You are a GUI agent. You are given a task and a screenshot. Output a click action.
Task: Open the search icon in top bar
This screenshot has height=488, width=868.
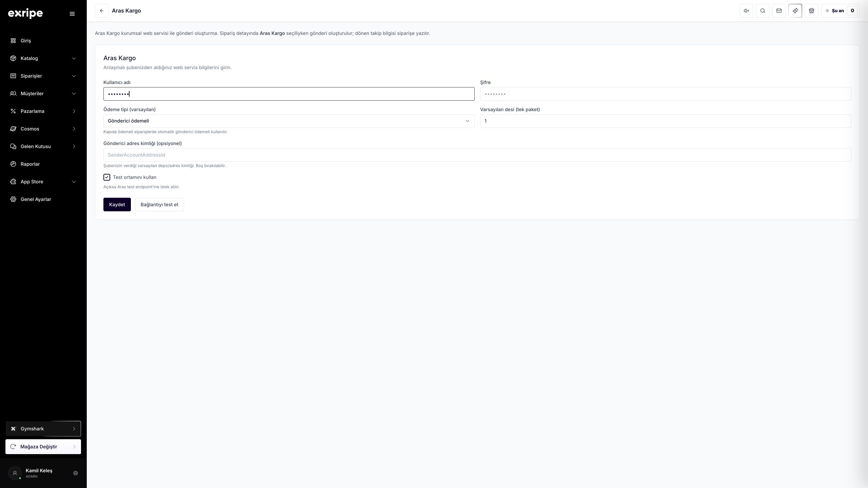point(763,11)
